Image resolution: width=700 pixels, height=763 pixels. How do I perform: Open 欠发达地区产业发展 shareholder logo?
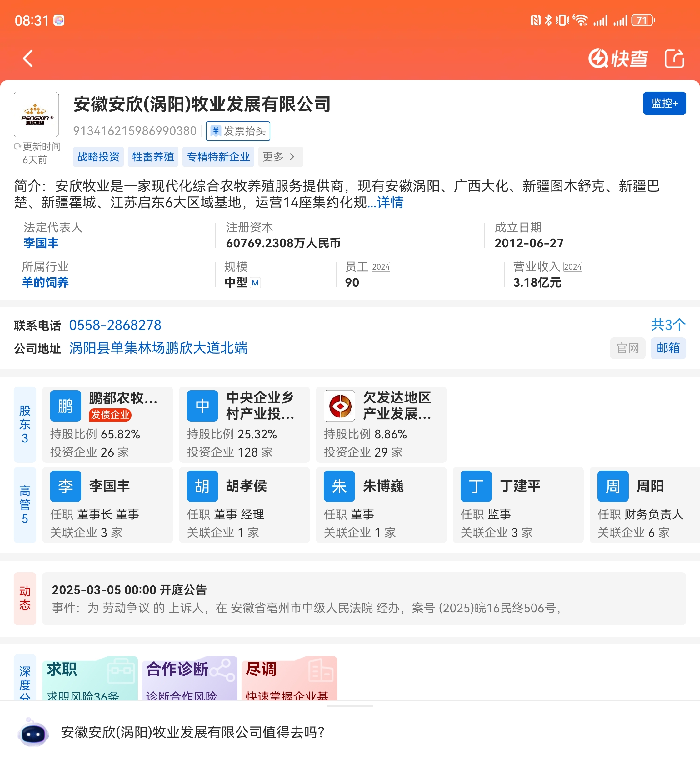pyautogui.click(x=339, y=406)
